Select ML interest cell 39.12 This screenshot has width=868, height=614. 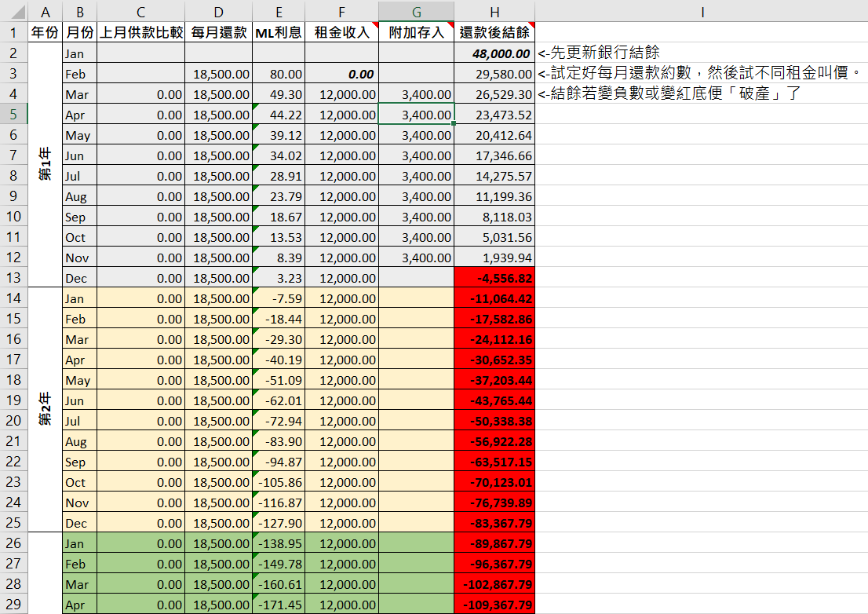tap(279, 135)
